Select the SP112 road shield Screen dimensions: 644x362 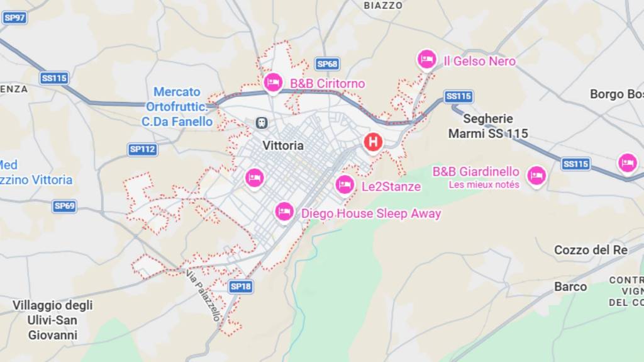tap(143, 149)
